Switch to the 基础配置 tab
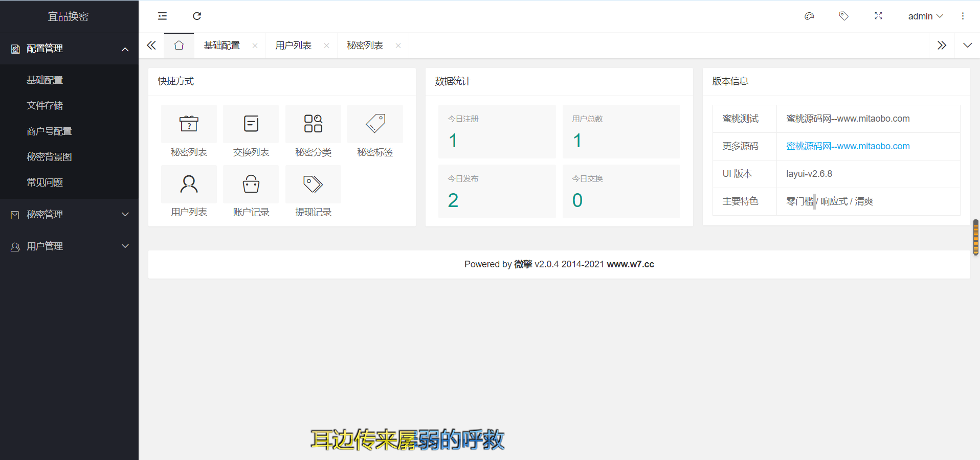The image size is (980, 460). 222,45
